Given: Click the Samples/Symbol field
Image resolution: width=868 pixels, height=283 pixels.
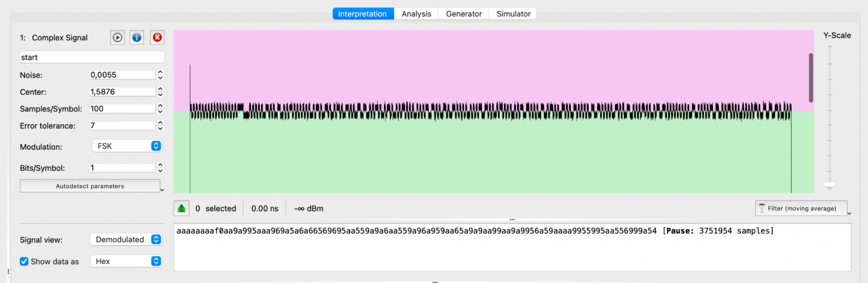Looking at the screenshot, I should point(122,109).
